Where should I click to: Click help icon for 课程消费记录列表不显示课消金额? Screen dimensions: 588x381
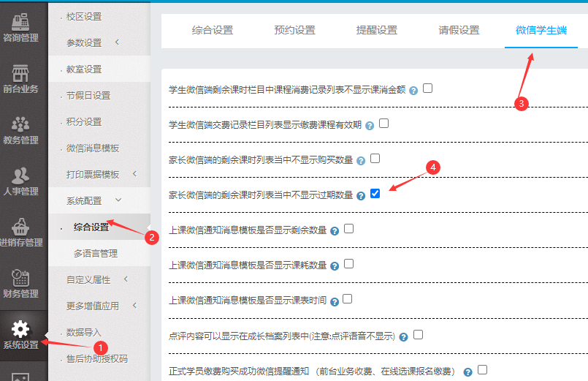coord(413,91)
